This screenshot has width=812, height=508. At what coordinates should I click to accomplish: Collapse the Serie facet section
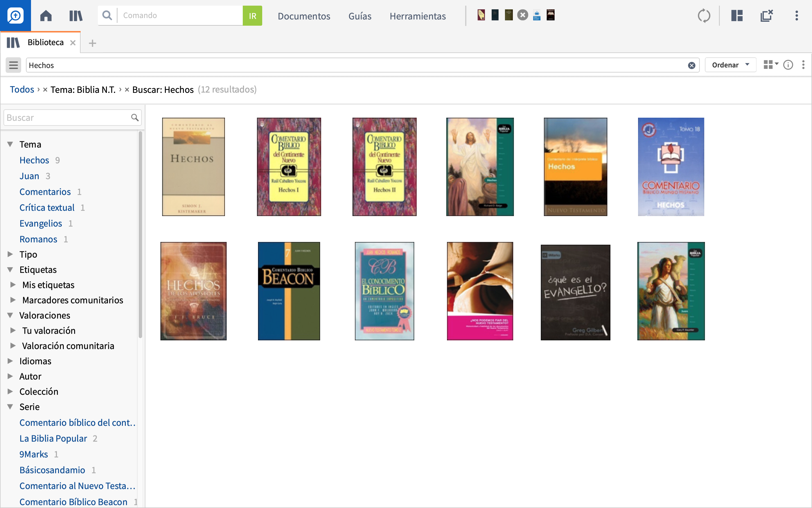point(10,407)
